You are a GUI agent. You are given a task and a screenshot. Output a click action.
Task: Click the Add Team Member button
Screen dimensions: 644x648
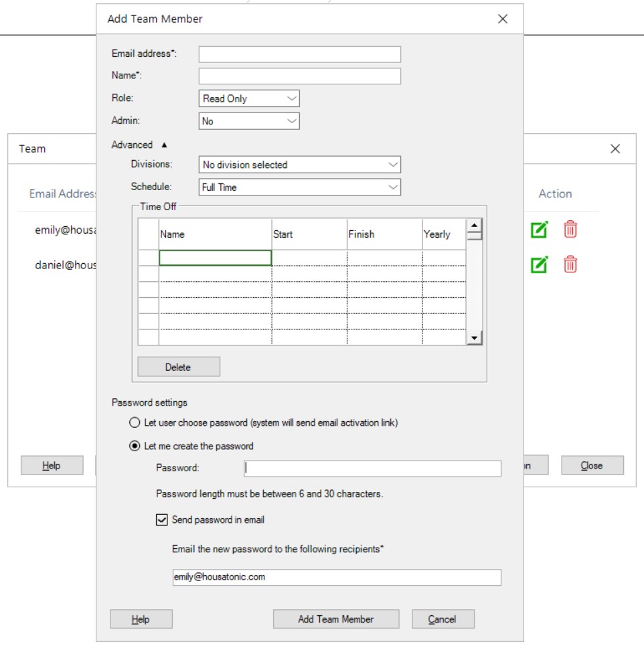click(x=335, y=619)
